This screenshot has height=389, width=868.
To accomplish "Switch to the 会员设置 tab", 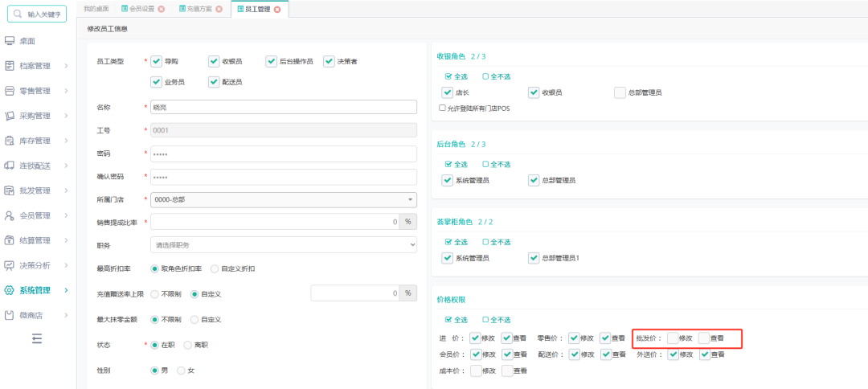I will (x=140, y=9).
